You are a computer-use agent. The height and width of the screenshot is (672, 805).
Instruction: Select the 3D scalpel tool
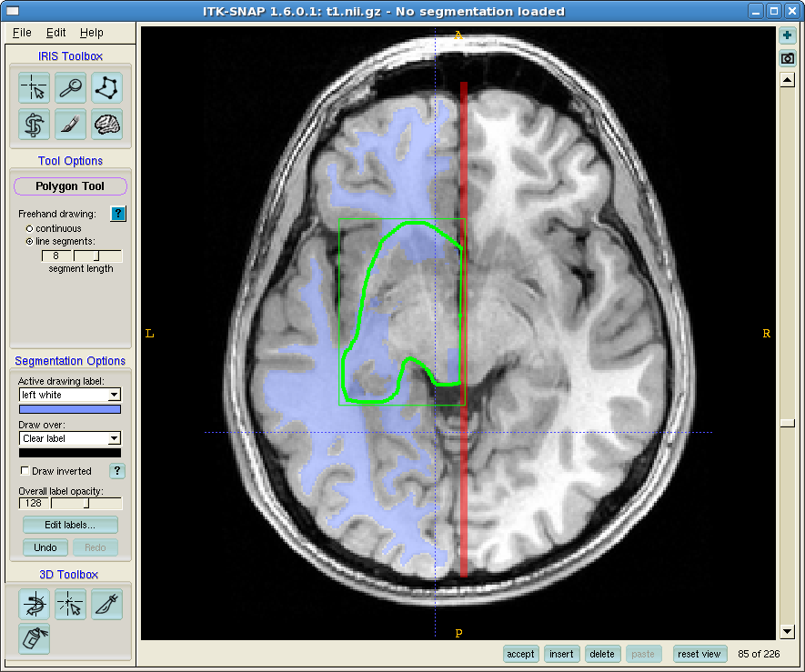point(107,604)
